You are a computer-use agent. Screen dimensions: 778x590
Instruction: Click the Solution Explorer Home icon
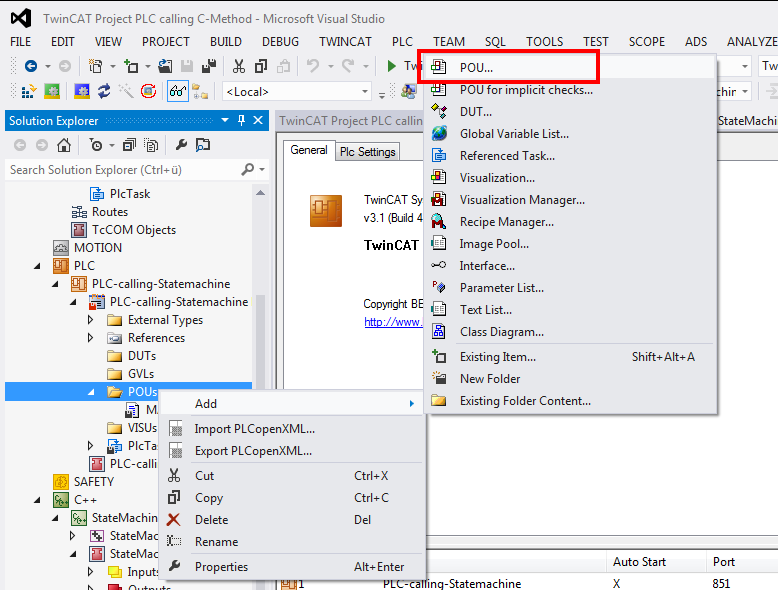tap(64, 145)
